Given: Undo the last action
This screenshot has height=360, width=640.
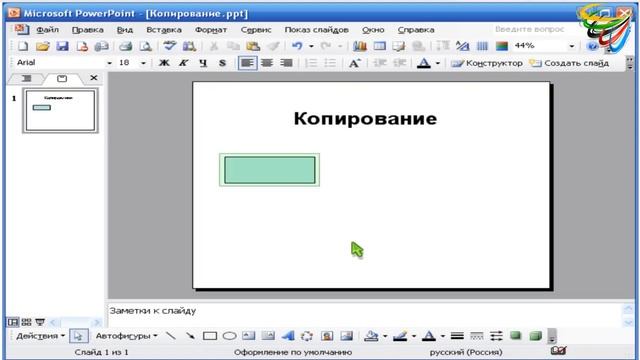Looking at the screenshot, I should click(297, 46).
